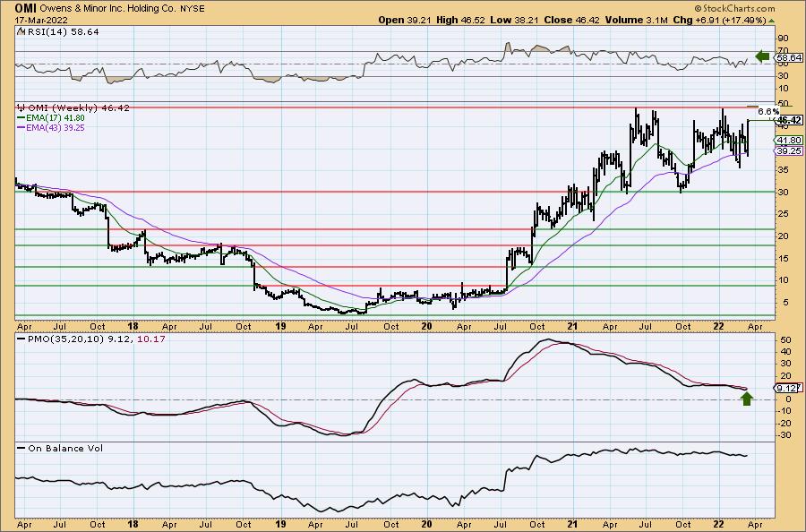Click the green up-triangle change indicator
The width and height of the screenshot is (806, 532).
[771, 21]
